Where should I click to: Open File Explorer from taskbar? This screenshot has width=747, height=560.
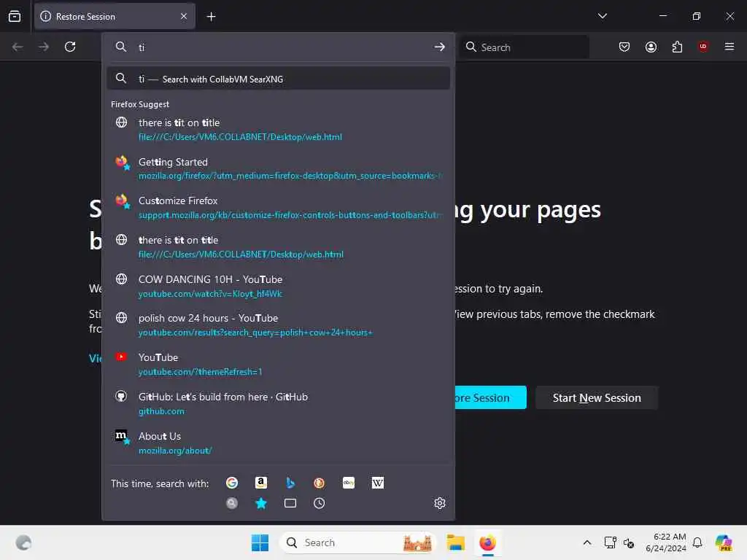[455, 542]
